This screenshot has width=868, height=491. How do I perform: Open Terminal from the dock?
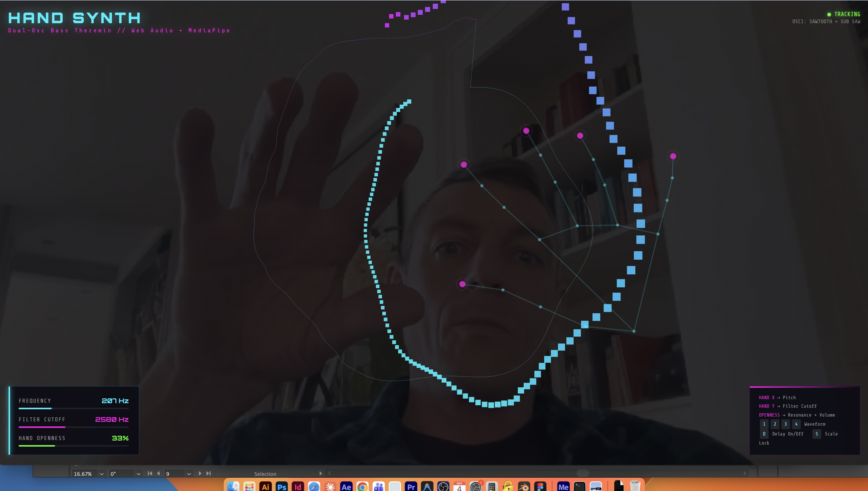pos(580,486)
